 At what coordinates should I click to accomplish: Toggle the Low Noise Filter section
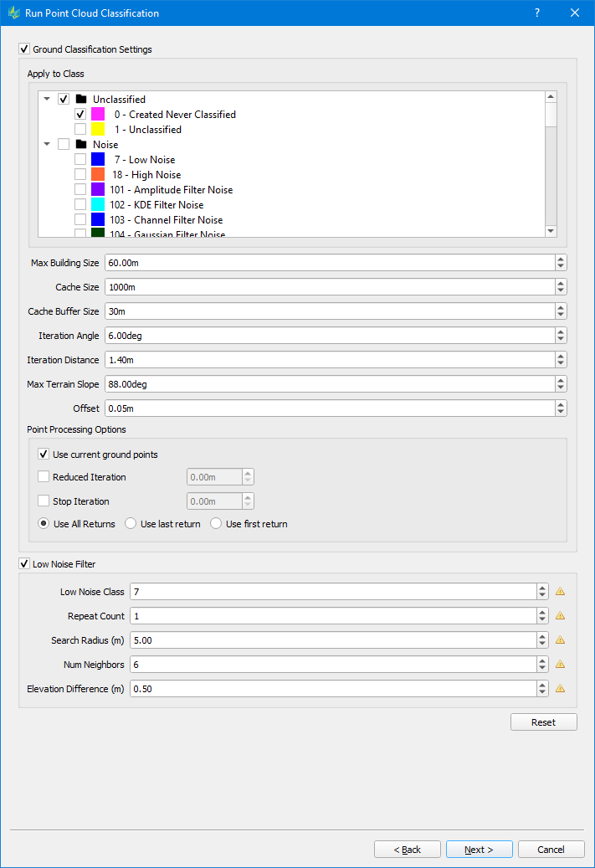[23, 564]
